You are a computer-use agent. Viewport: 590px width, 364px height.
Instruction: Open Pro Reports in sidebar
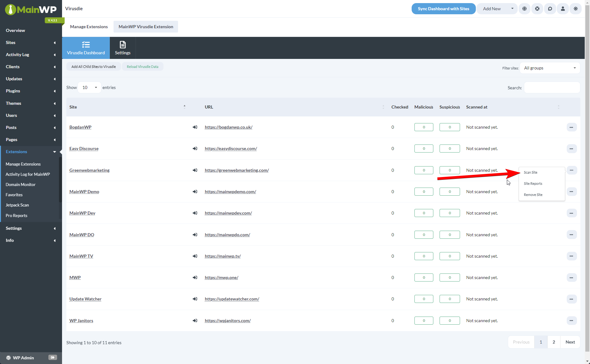tap(16, 215)
